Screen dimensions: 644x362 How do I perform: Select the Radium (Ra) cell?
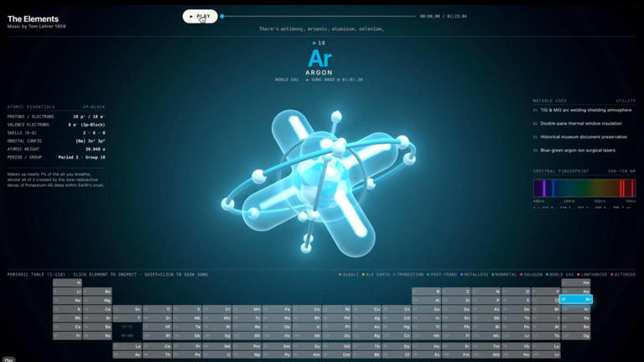pyautogui.click(x=97, y=336)
